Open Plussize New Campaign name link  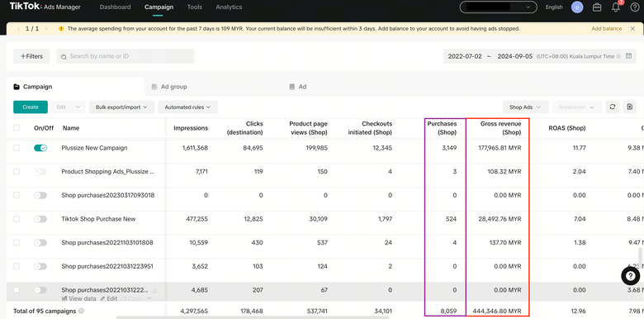[x=94, y=148]
